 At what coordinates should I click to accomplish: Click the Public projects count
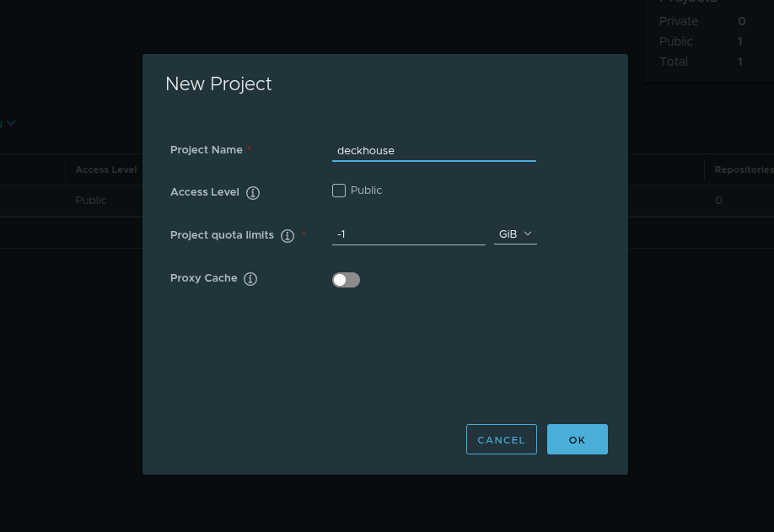(739, 41)
